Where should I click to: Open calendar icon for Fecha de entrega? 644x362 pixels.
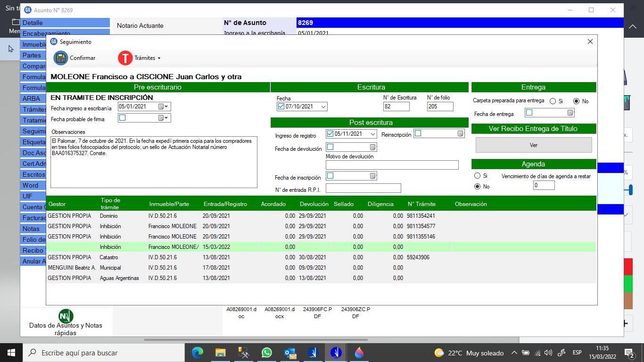tap(570, 113)
